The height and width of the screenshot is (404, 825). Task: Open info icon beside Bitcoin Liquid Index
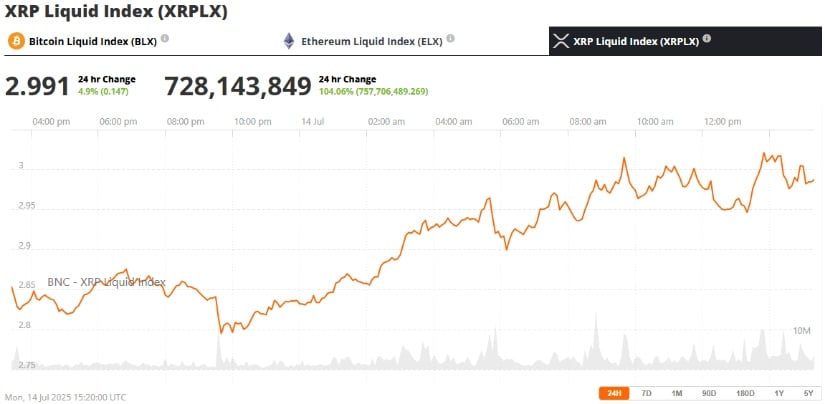click(x=165, y=38)
